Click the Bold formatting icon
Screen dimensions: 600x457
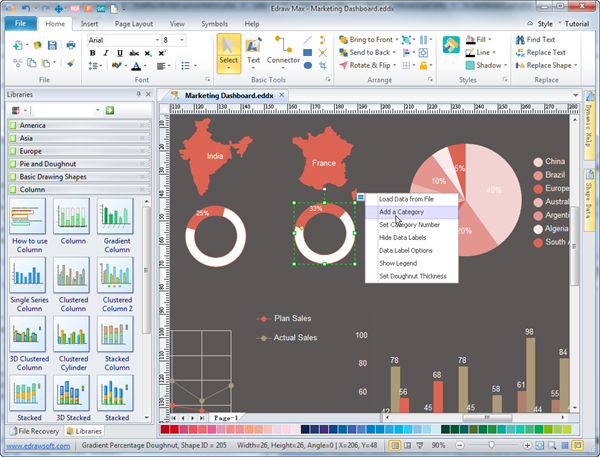pyautogui.click(x=93, y=53)
